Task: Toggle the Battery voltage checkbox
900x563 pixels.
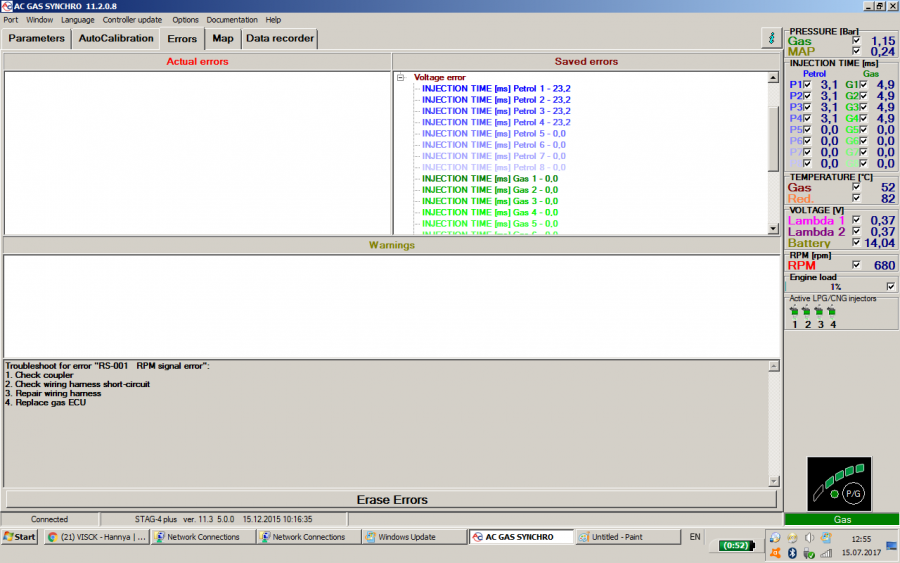Action: click(x=856, y=243)
